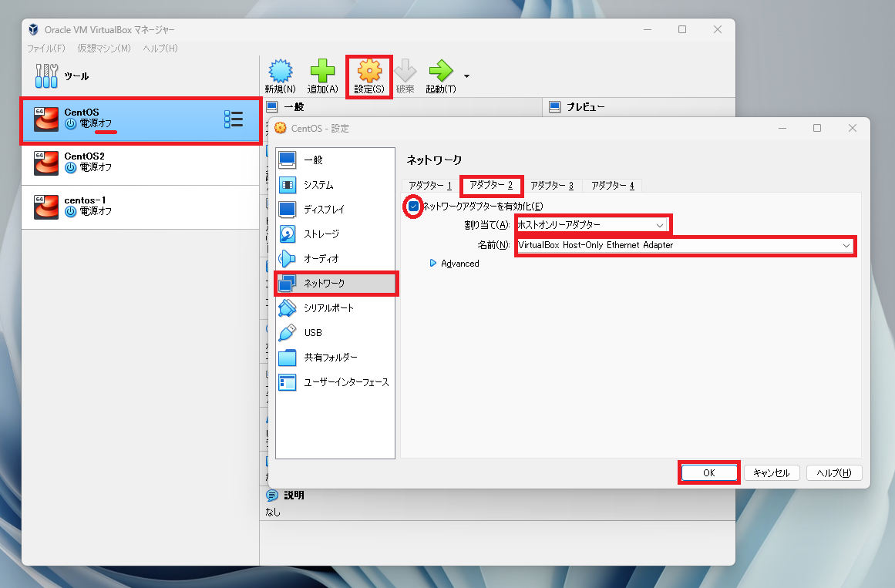Expand the Advanced section
The height and width of the screenshot is (588, 895).
pos(454,263)
